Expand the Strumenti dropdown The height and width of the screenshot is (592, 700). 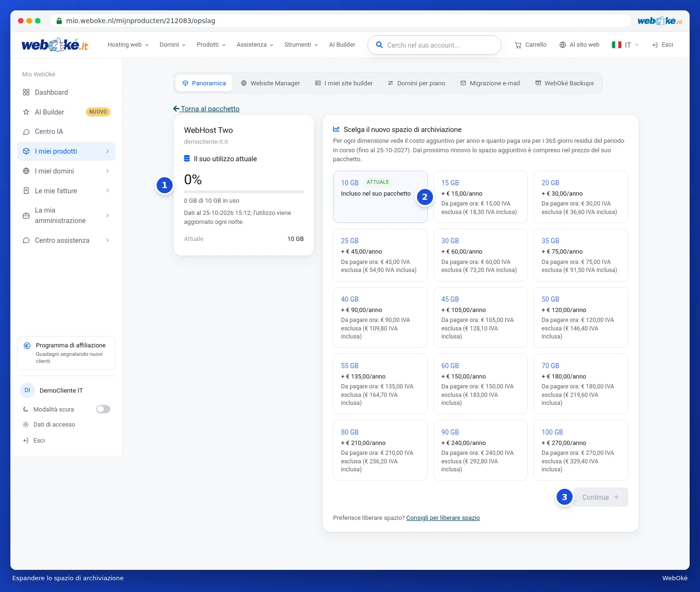tap(301, 45)
